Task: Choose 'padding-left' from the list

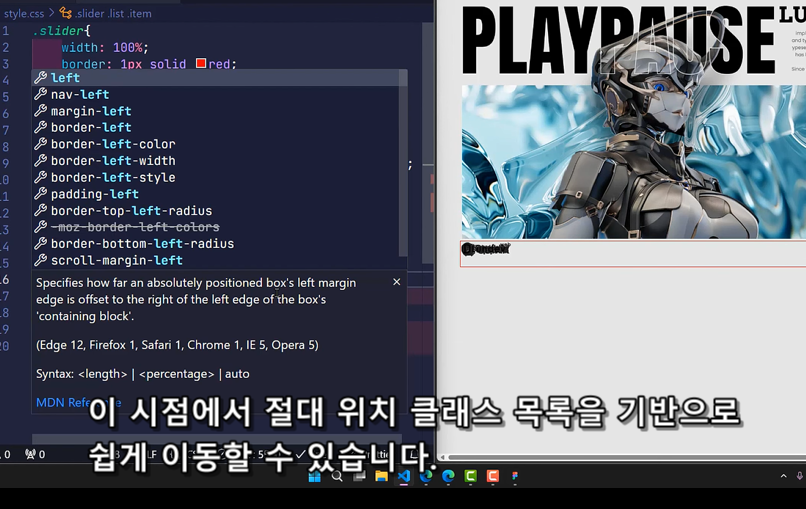Action: (219, 194)
